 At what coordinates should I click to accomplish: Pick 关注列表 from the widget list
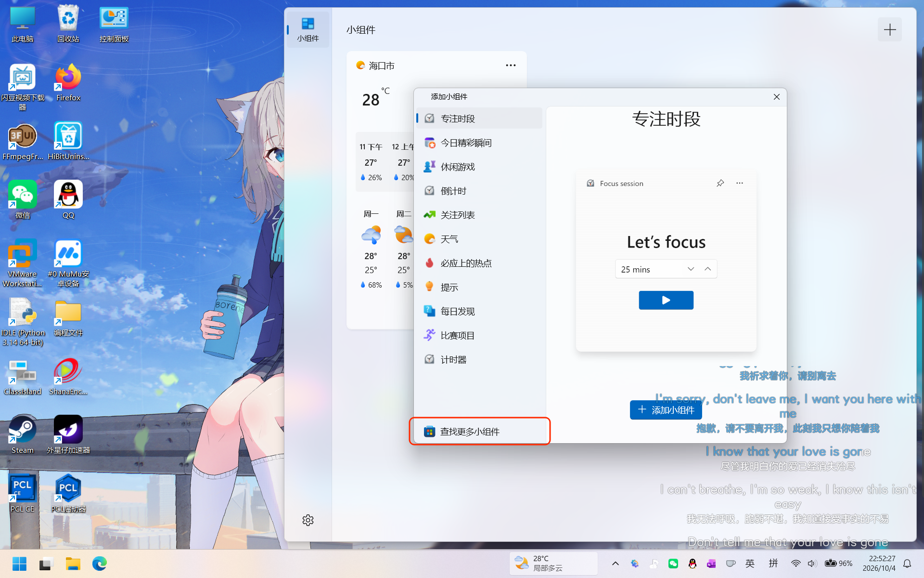(479, 215)
